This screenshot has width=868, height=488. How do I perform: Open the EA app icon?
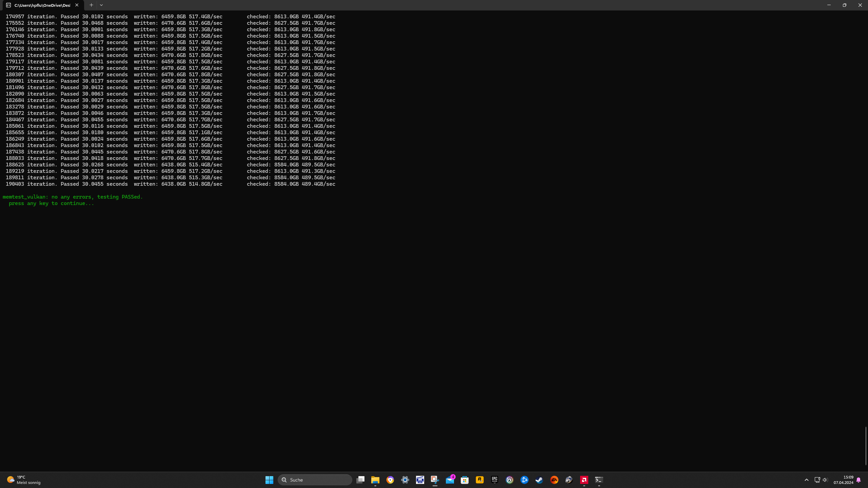click(554, 480)
